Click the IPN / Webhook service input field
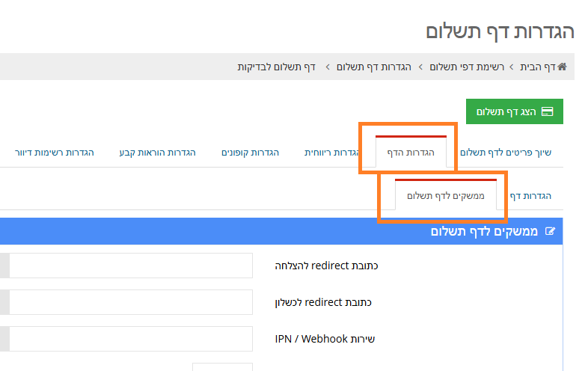Viewport: 588px width, 371px height. [x=127, y=339]
